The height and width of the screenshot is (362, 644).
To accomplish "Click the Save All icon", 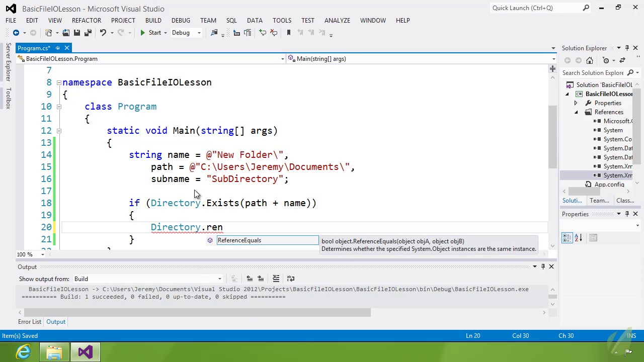I will (88, 33).
